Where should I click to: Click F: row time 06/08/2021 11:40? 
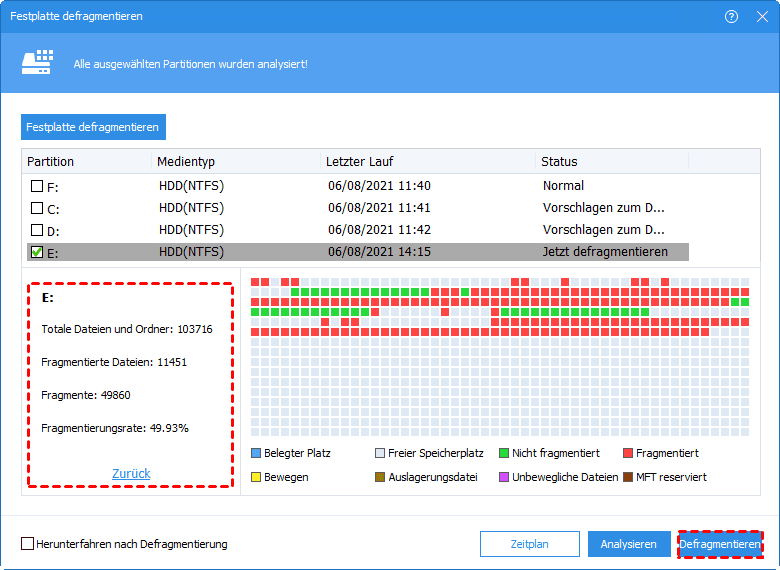tap(379, 186)
